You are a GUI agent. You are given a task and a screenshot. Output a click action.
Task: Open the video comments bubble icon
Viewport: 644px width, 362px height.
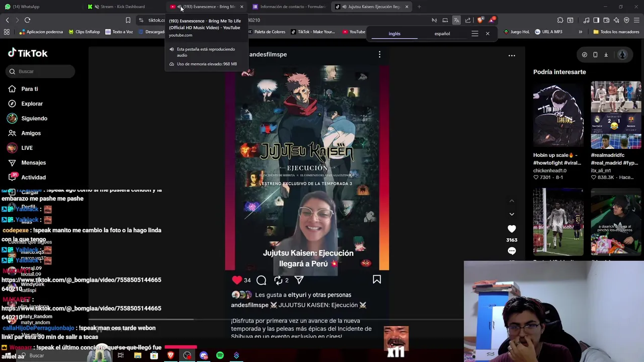pos(261,280)
